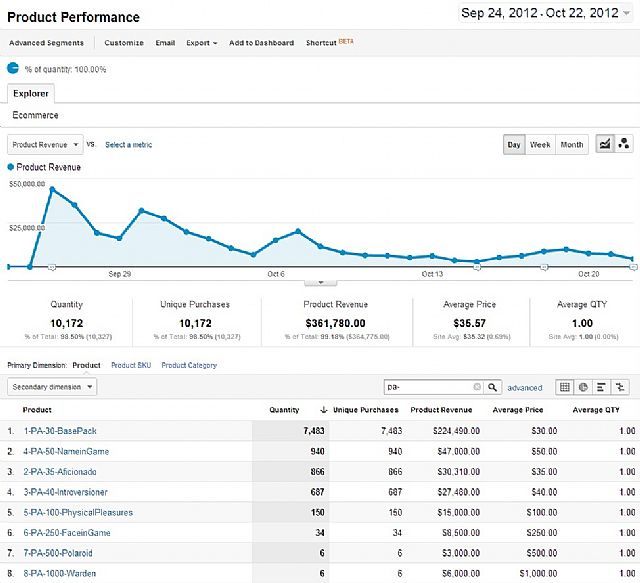The image size is (640, 583).
Task: Switch to line chart view
Action: coord(605,145)
